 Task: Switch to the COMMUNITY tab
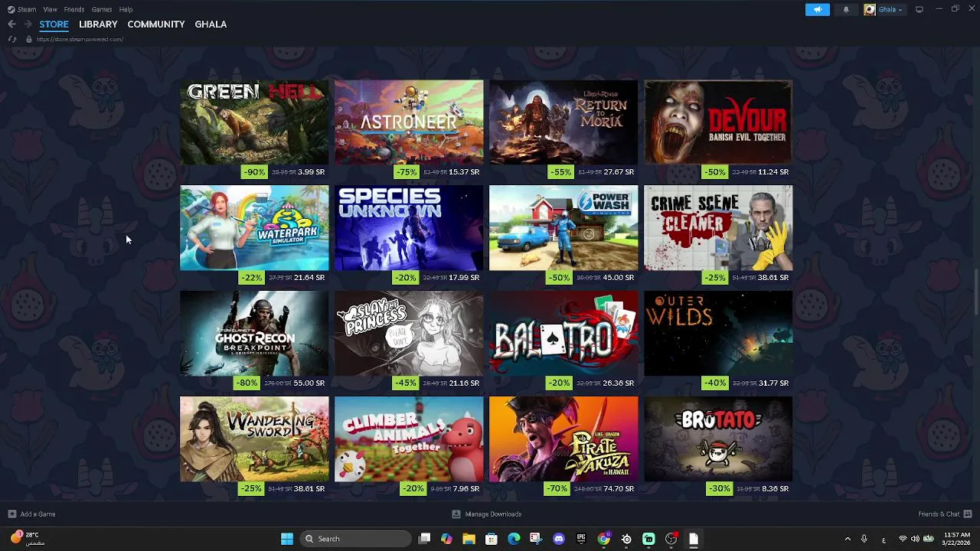click(156, 24)
